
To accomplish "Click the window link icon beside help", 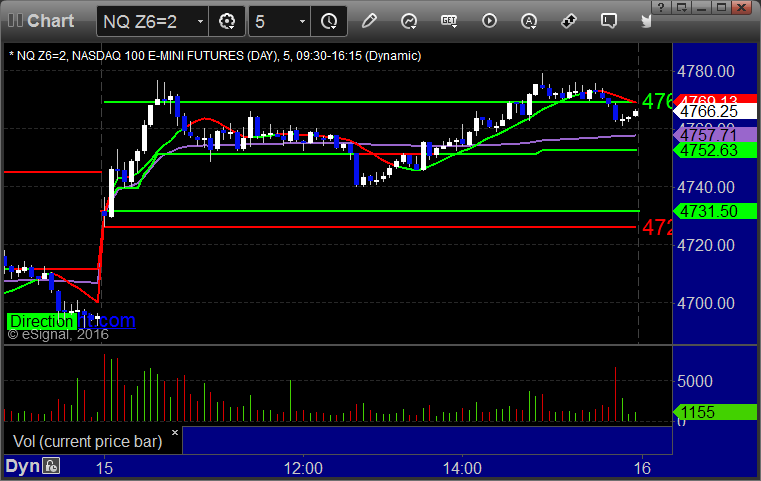I will (x=681, y=7).
